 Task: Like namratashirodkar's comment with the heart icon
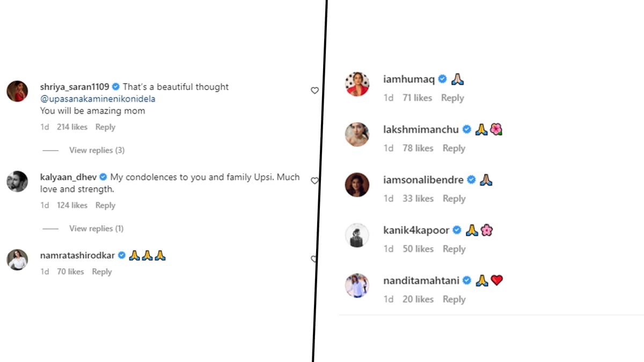coord(314,259)
